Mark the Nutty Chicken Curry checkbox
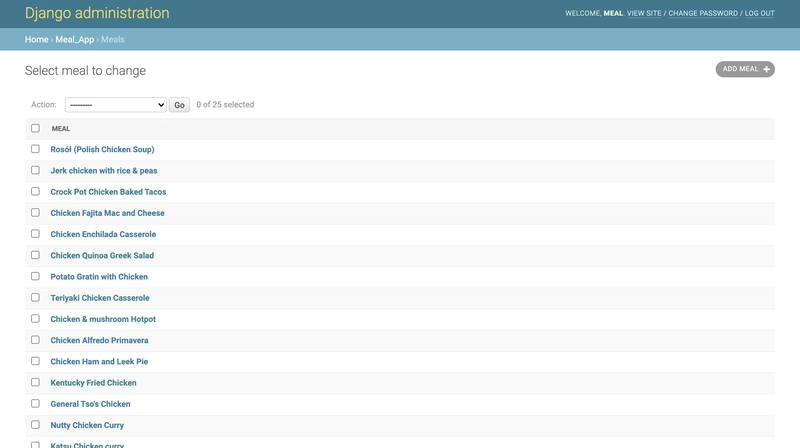Screen dimensions: 800x448 35,425
